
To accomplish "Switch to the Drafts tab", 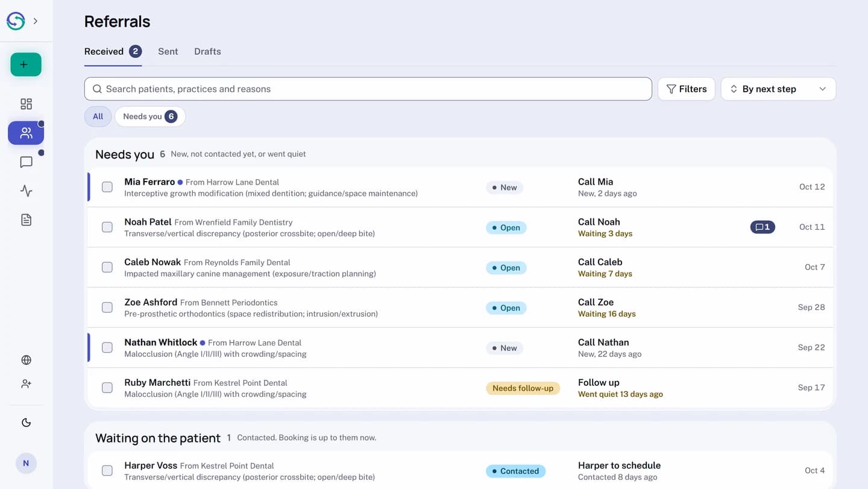I will (x=207, y=52).
